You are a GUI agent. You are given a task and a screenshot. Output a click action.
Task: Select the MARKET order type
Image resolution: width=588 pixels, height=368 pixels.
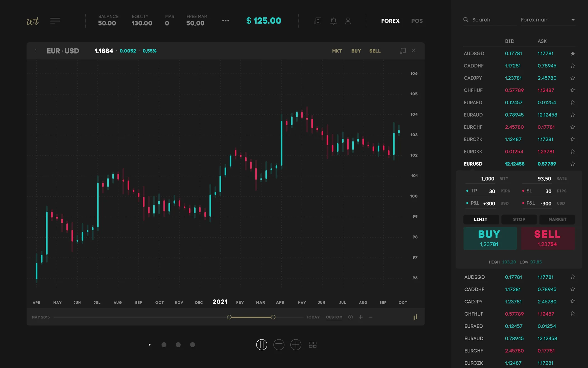tap(557, 219)
